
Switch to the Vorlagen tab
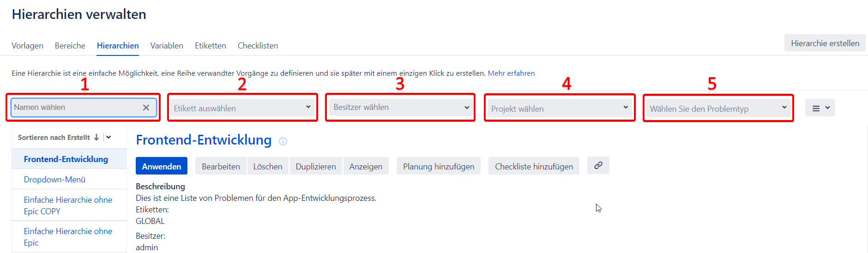point(27,46)
